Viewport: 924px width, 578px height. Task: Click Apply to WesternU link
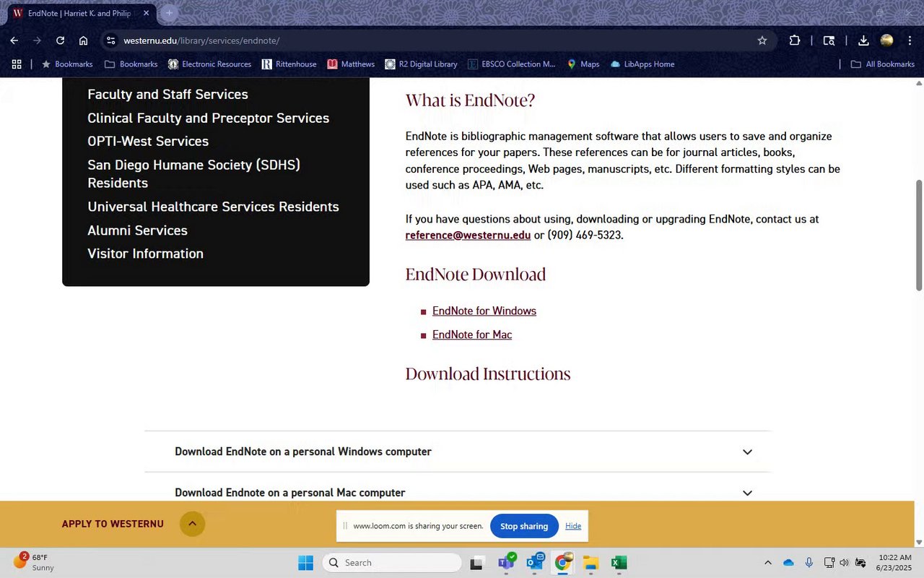[113, 524]
